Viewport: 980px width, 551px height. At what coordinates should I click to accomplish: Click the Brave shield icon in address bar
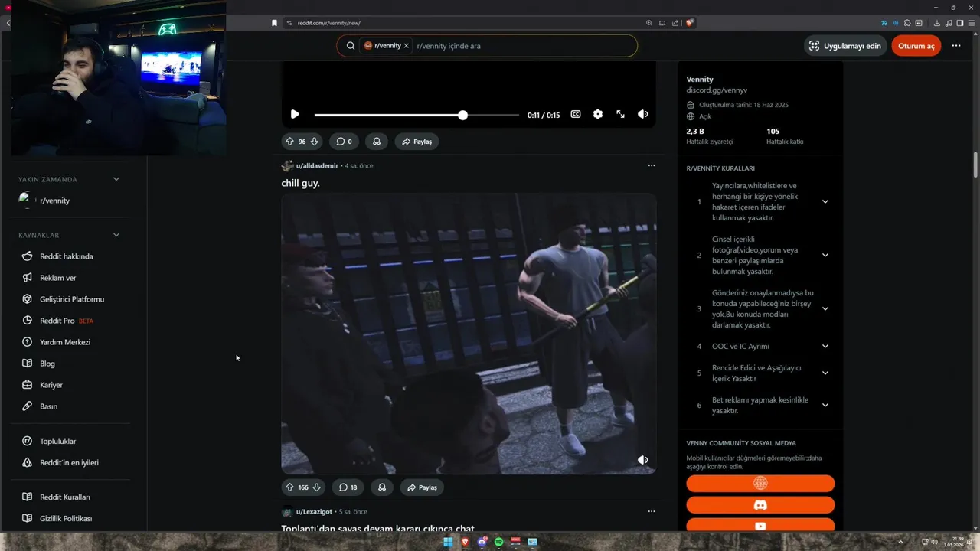tap(690, 23)
